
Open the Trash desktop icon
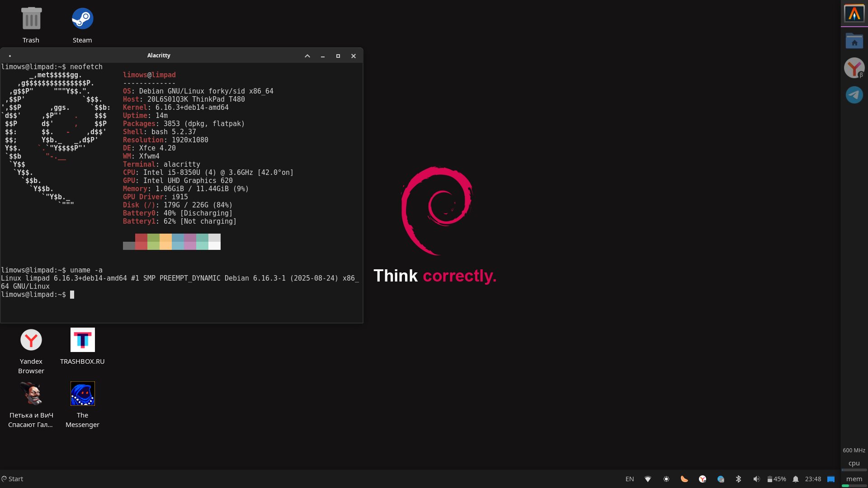click(31, 25)
